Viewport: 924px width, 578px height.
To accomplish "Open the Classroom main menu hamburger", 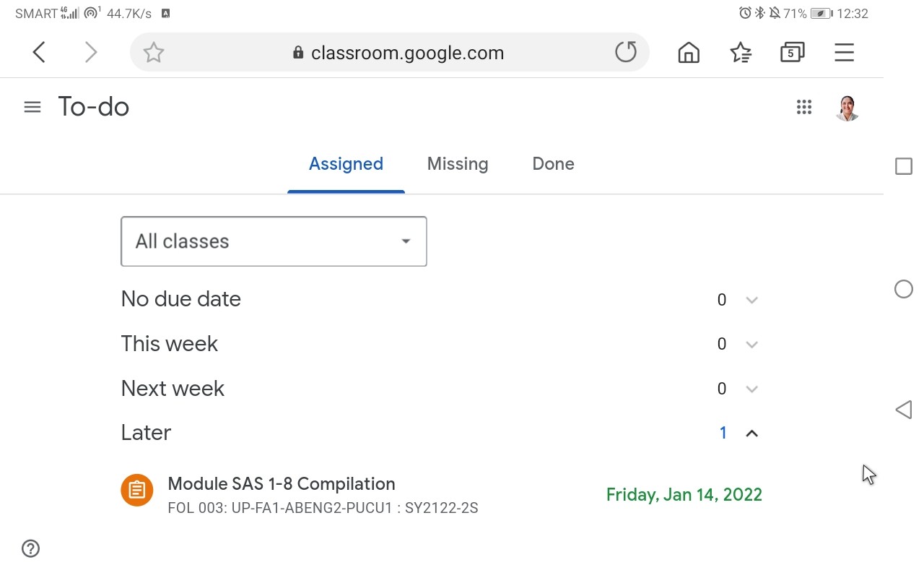I will tap(32, 107).
